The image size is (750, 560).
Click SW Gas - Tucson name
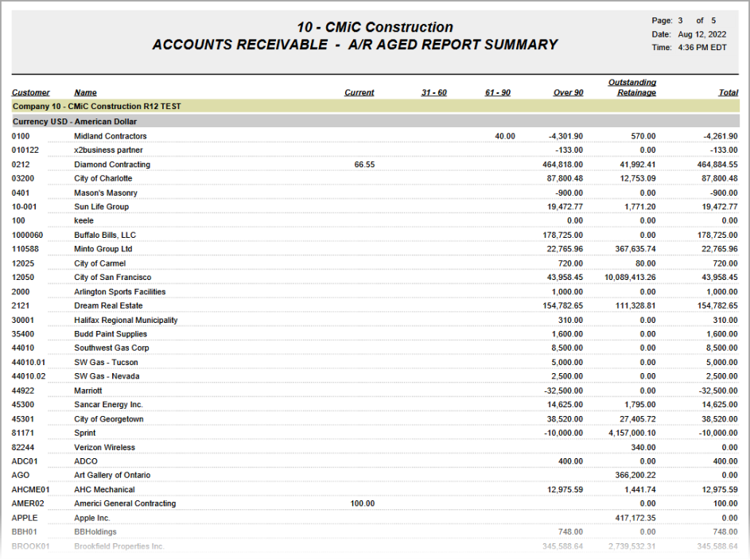106,363
